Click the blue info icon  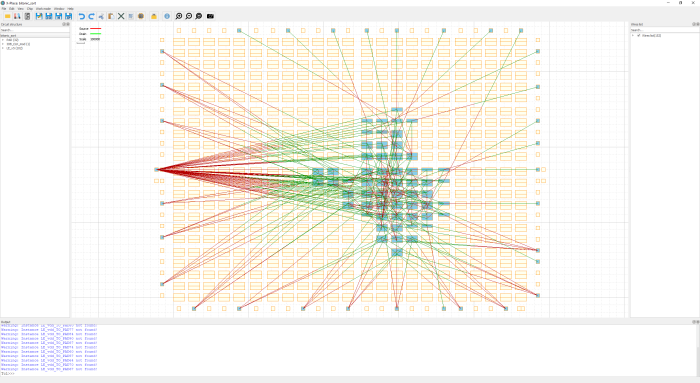click(167, 16)
